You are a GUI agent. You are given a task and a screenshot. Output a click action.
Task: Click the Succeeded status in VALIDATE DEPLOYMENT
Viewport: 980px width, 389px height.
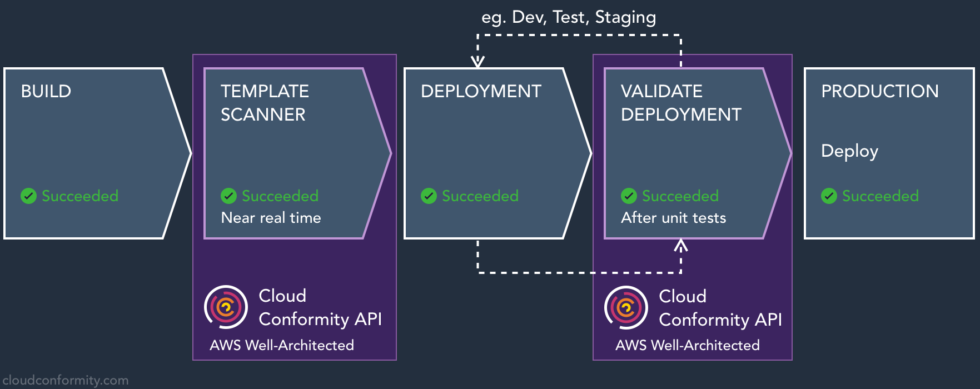680,196
